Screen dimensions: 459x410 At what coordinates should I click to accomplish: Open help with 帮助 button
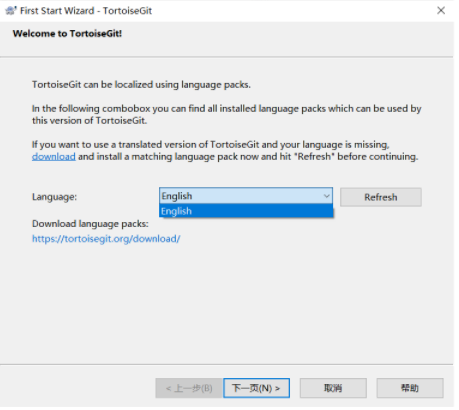(410, 388)
